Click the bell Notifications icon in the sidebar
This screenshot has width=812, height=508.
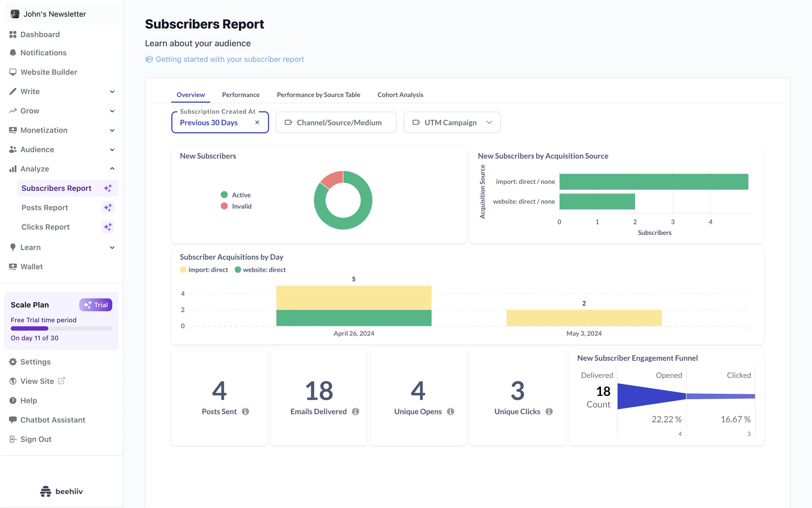tap(13, 53)
